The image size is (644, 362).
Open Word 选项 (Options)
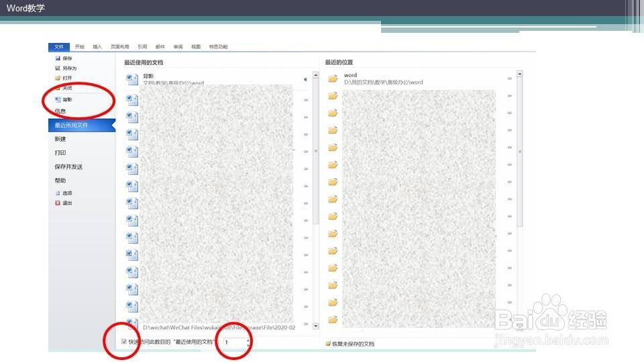pos(64,193)
